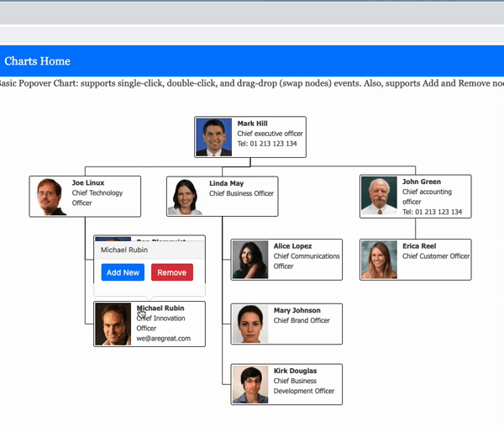The height and width of the screenshot is (432, 504).
Task: Click the Chief Innovation Officer title
Action: (x=160, y=324)
